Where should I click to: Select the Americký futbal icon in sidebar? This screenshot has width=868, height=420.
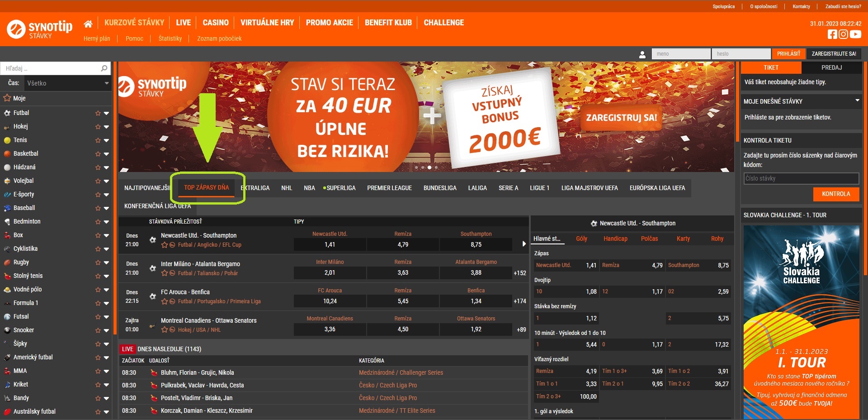[x=7, y=358]
